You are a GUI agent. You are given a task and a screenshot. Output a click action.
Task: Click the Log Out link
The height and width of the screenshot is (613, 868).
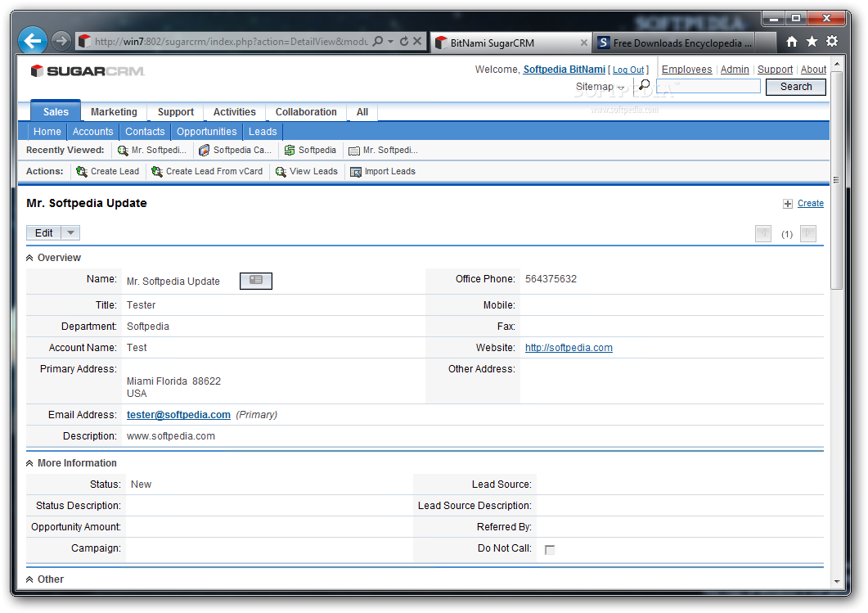[x=628, y=70]
